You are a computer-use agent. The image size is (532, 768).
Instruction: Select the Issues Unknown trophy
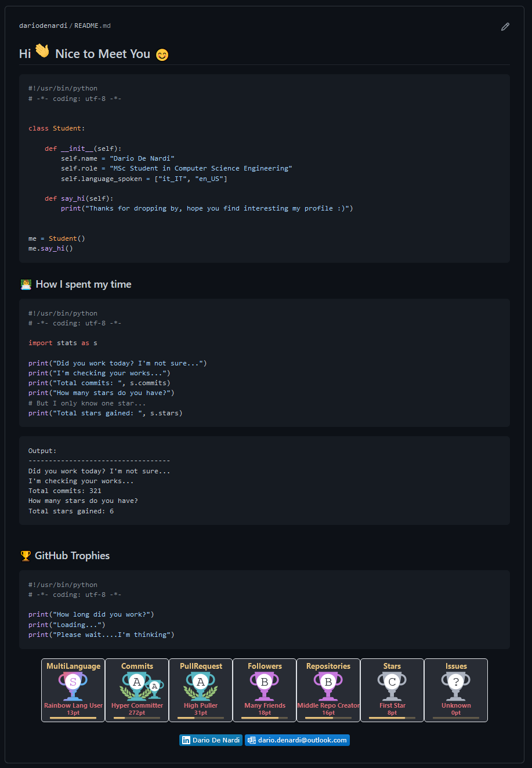456,690
